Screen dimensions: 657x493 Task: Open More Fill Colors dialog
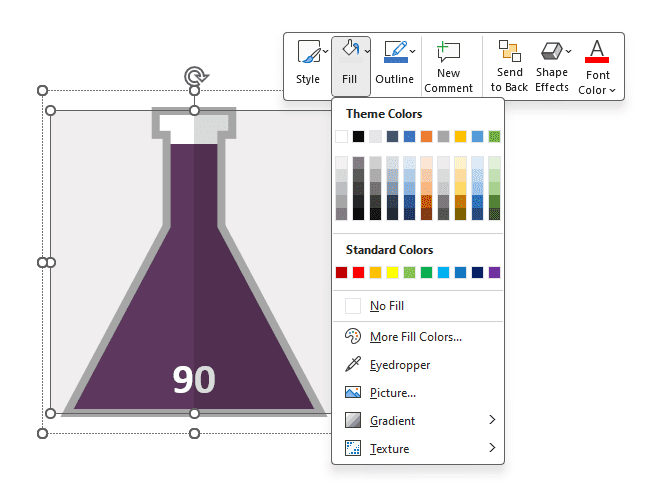click(x=418, y=337)
